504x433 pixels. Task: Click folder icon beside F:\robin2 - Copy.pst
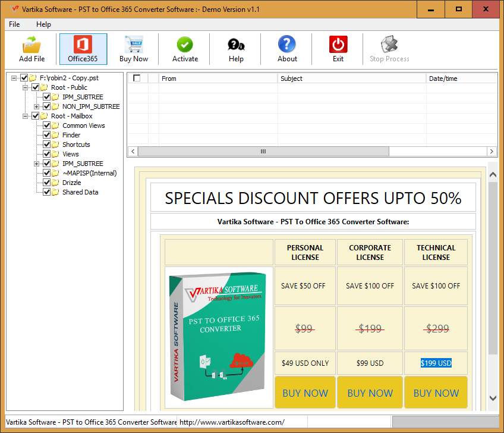[x=33, y=78]
